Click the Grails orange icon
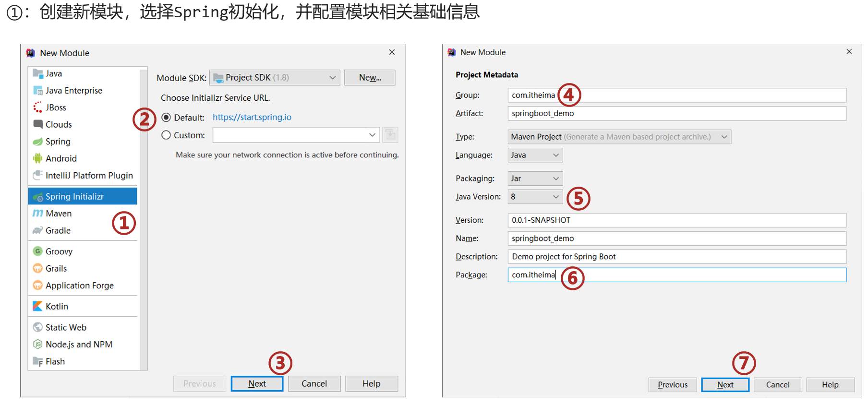 [37, 268]
